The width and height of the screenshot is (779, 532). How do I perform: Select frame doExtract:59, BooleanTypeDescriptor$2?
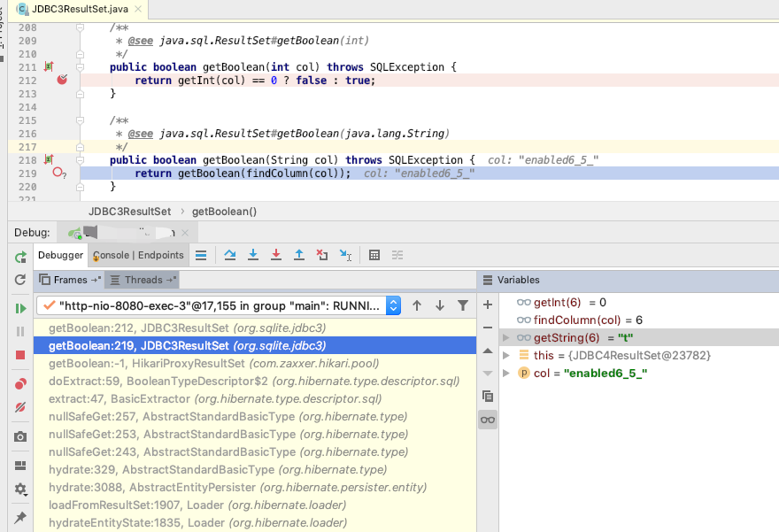pyautogui.click(x=255, y=381)
